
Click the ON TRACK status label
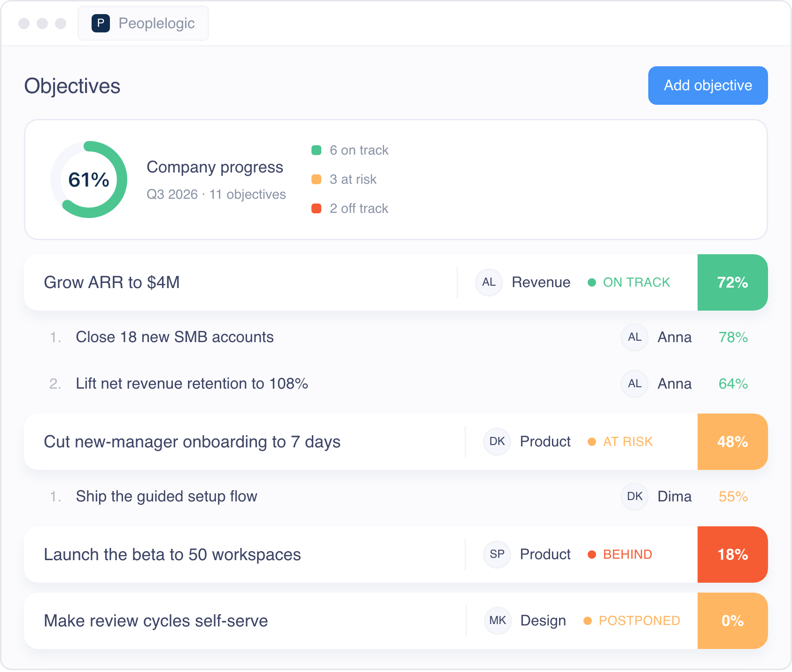(x=637, y=282)
